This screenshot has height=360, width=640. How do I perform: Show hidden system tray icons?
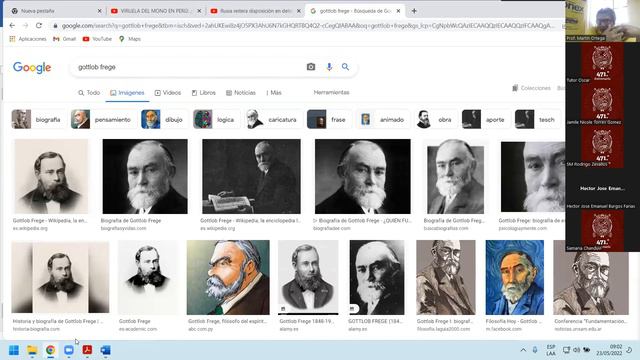523,350
